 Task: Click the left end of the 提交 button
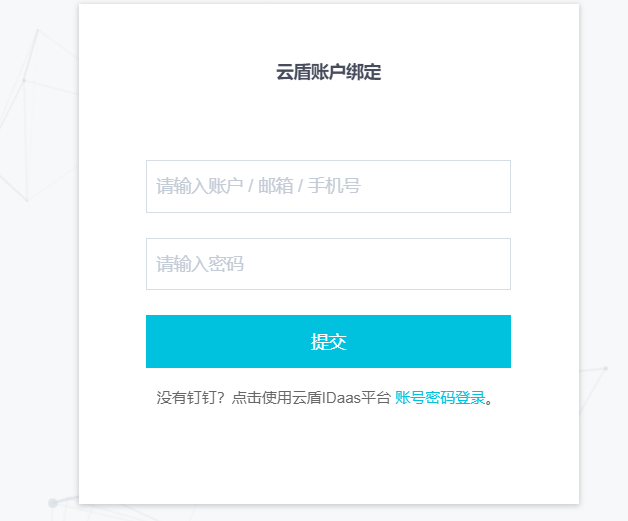[168, 341]
